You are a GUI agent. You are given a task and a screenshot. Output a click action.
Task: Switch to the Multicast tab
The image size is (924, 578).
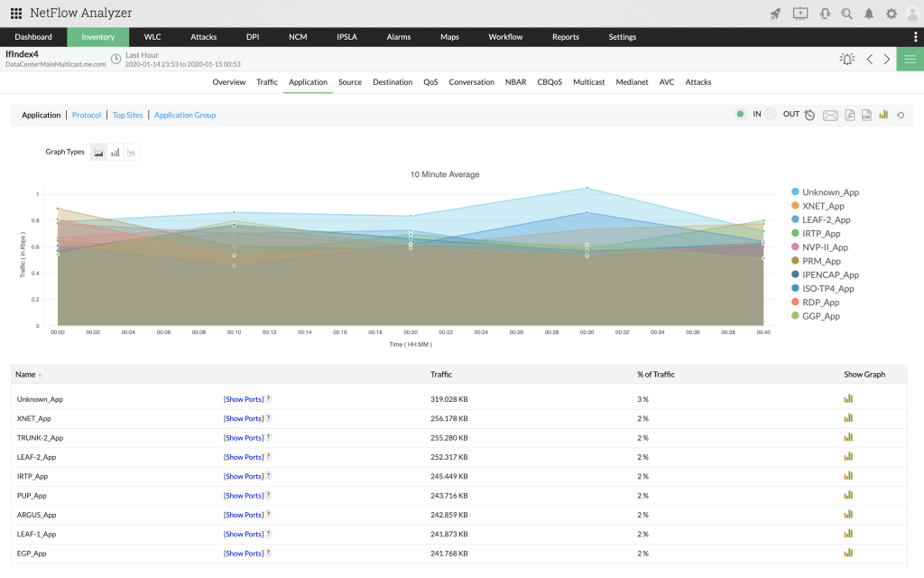coord(588,81)
